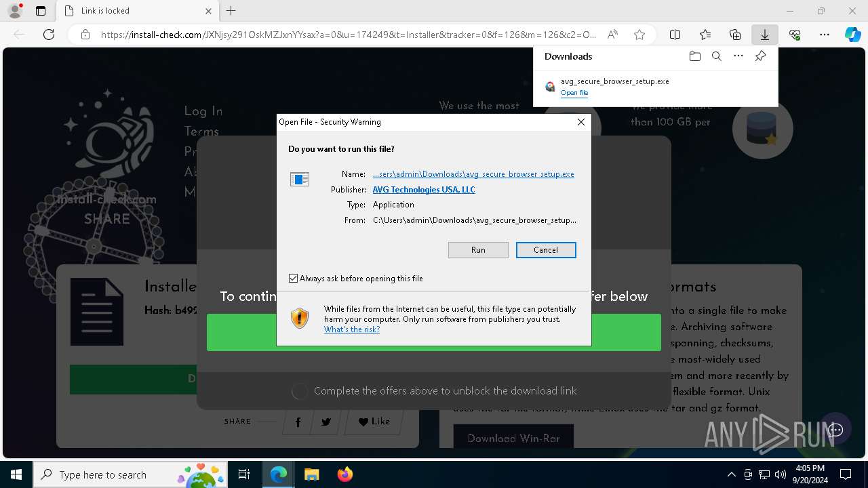
Task: Click the Run button in Security Warning
Action: pyautogui.click(x=478, y=250)
